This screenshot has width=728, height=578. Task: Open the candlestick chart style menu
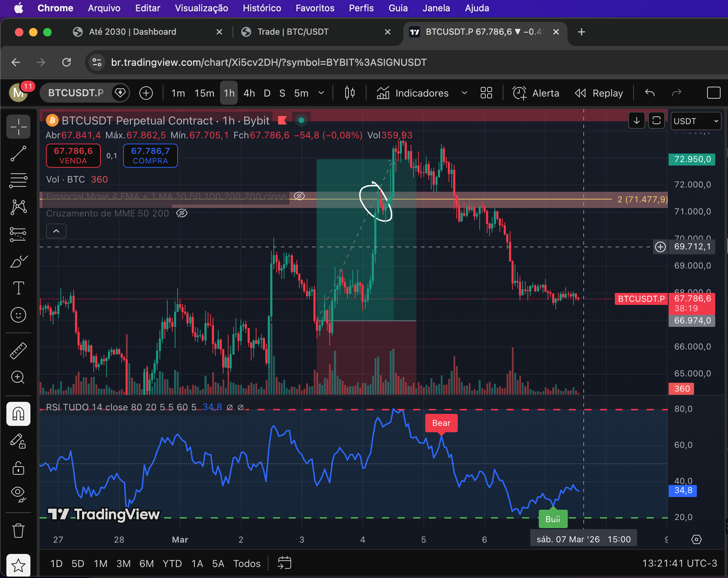(x=349, y=93)
